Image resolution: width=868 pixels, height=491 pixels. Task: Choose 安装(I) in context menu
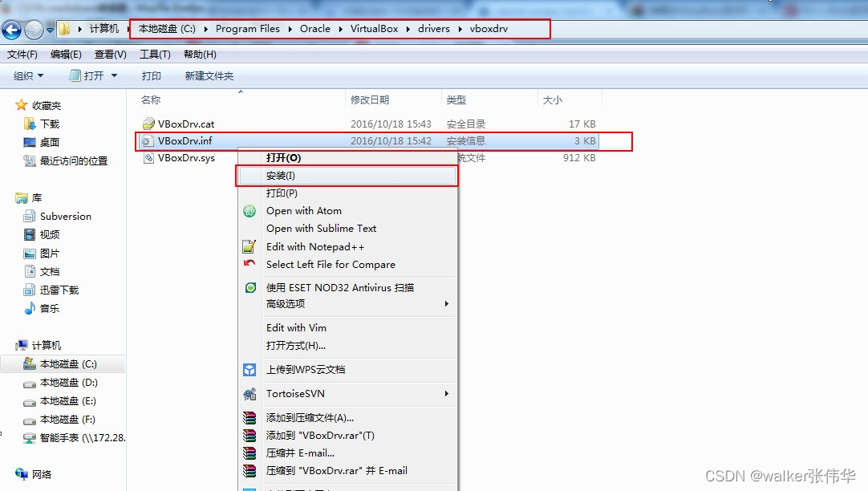347,176
